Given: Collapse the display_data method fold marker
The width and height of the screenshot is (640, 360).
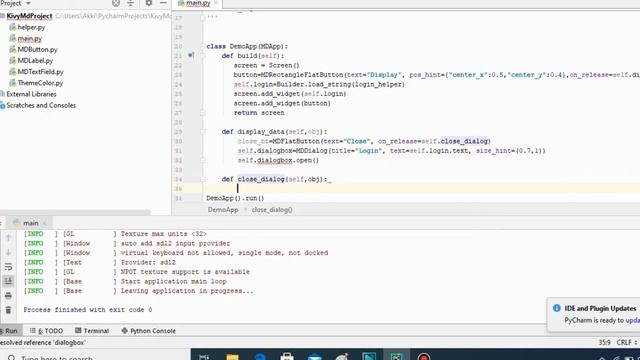Looking at the screenshot, I should tap(202, 131).
